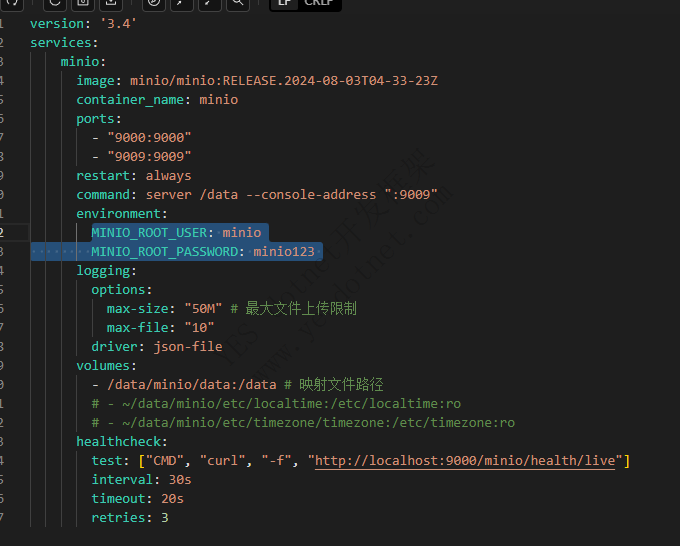
Task: Click the "minio:" service key under services
Action: tap(83, 62)
